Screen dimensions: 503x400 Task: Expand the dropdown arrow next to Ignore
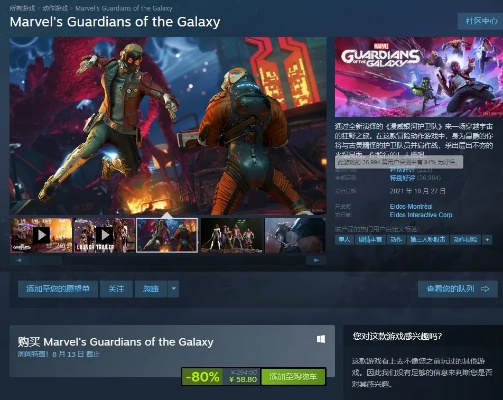(x=174, y=289)
